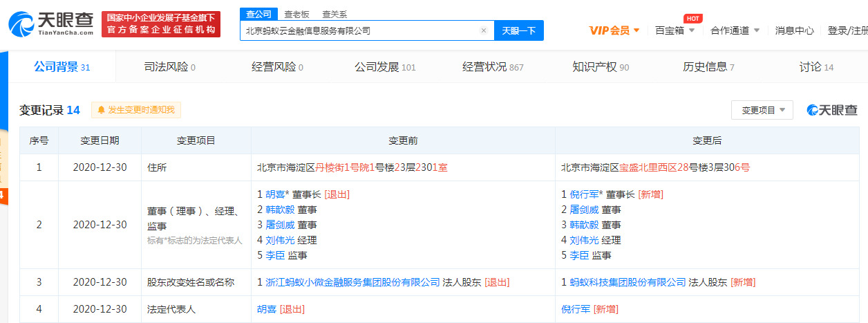The width and height of the screenshot is (868, 323).
Task: Expand the 合作通道 menu
Action: click(735, 30)
